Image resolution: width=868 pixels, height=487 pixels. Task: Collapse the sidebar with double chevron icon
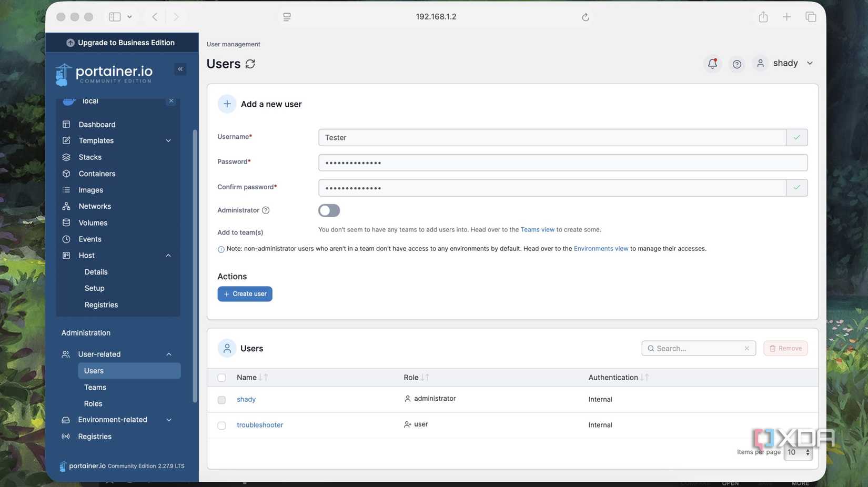(180, 69)
